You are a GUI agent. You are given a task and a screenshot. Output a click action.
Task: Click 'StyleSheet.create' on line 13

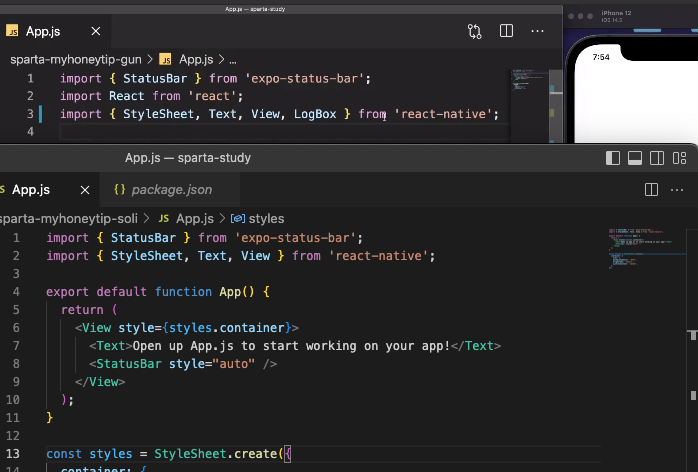[216, 454]
